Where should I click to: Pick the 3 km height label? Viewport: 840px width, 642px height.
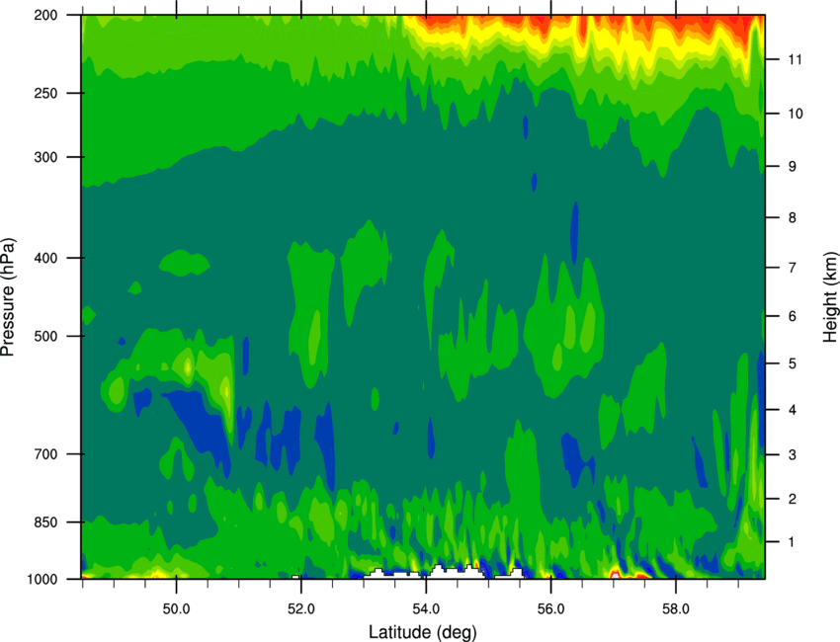coord(793,455)
